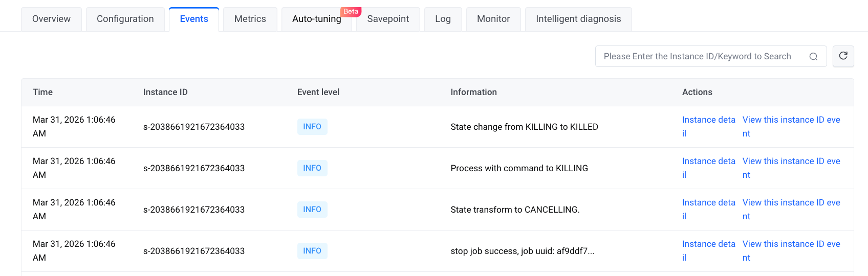868x276 pixels.
Task: Click the Instance ID column header
Action: click(165, 92)
